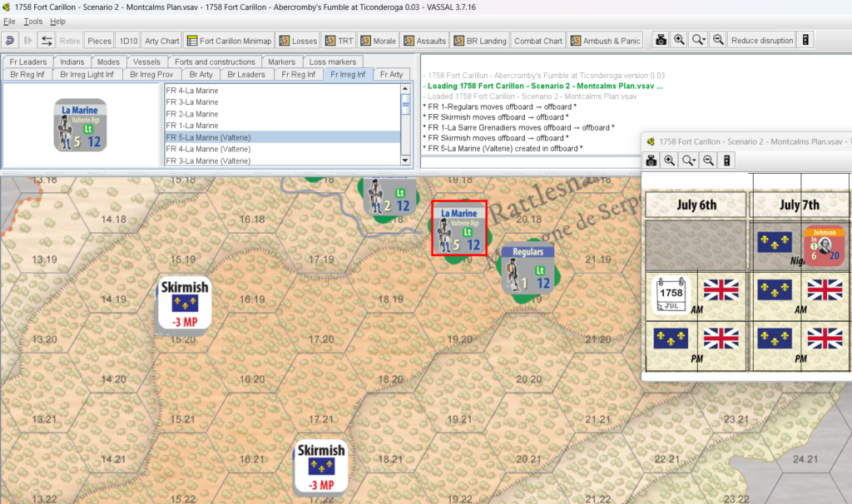Click zoom out icon in Montcalms Plan window
852x504 pixels.
pyautogui.click(x=708, y=161)
